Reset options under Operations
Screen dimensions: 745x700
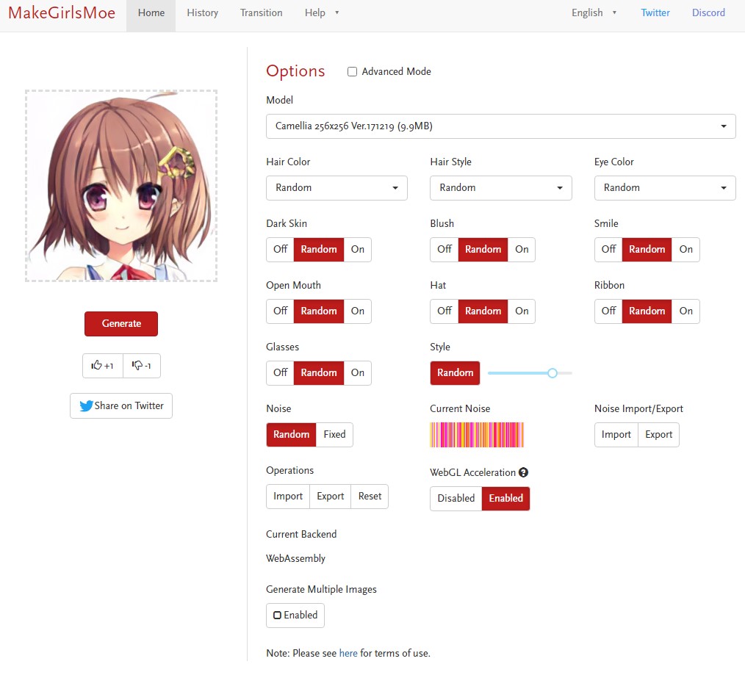370,497
